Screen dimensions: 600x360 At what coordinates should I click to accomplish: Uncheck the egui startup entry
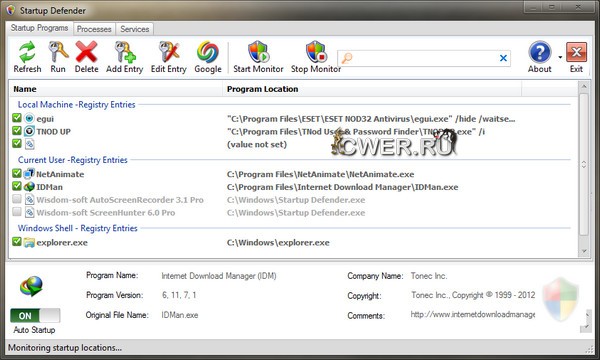[16, 118]
